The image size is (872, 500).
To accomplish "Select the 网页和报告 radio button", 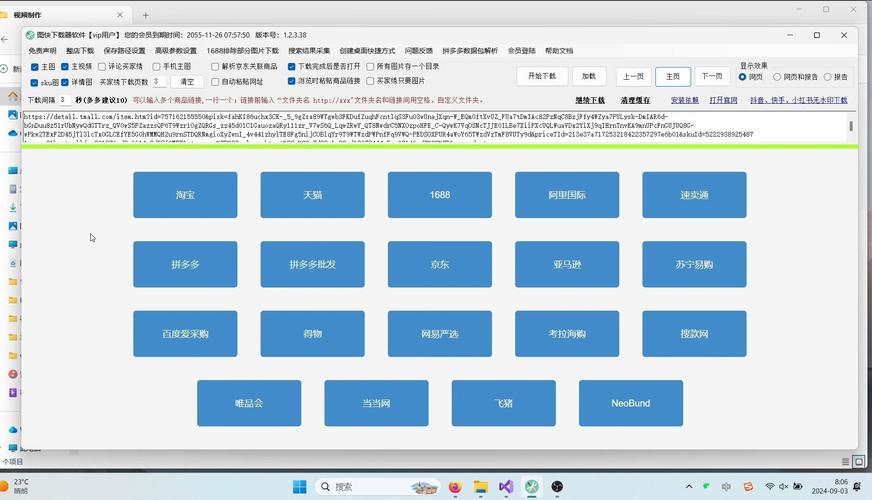I will coord(777,77).
